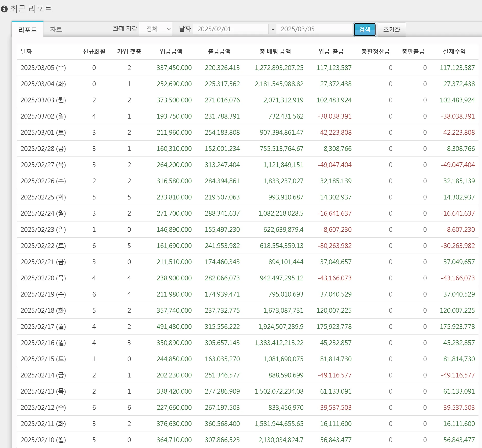The width and height of the screenshot is (482, 448).
Task: Click deposit amount 357,740,000
Action: pos(174,310)
